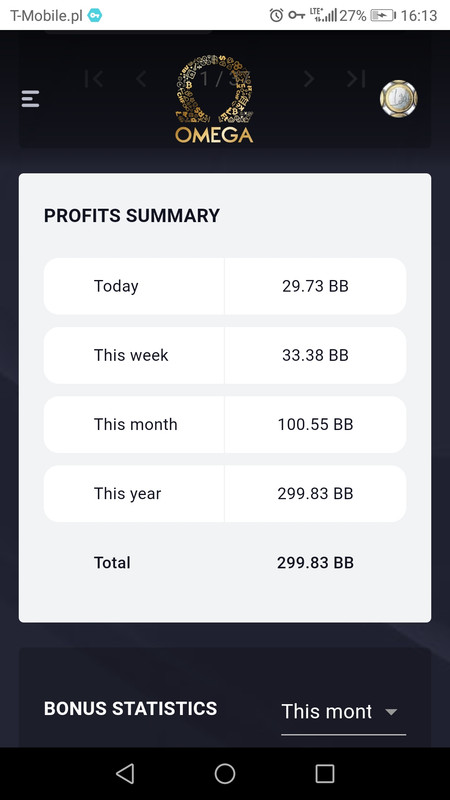Expand the 'This mont' period dropdown
The image size is (450, 800).
coord(343,712)
